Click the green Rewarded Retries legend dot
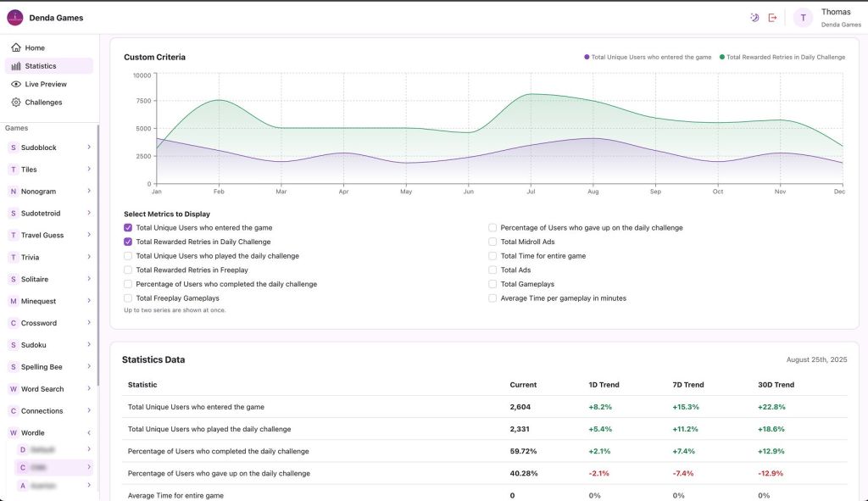Screen dimensions: 868x501 click(x=722, y=57)
